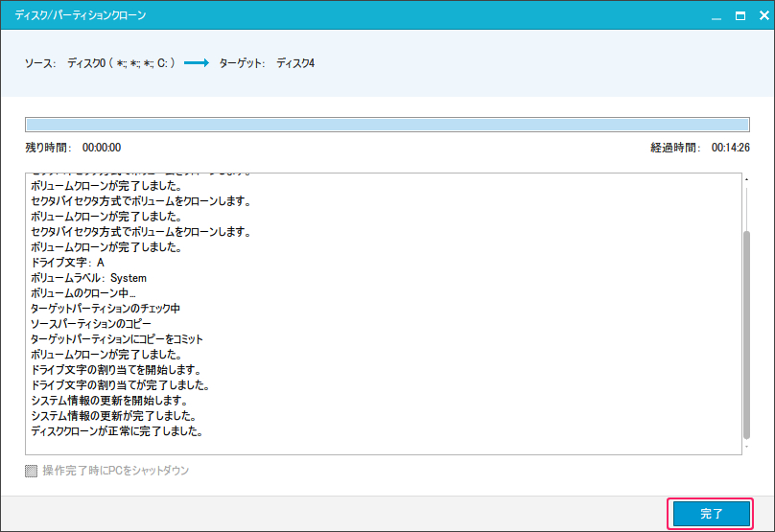Click the clone progress bar

(x=387, y=125)
